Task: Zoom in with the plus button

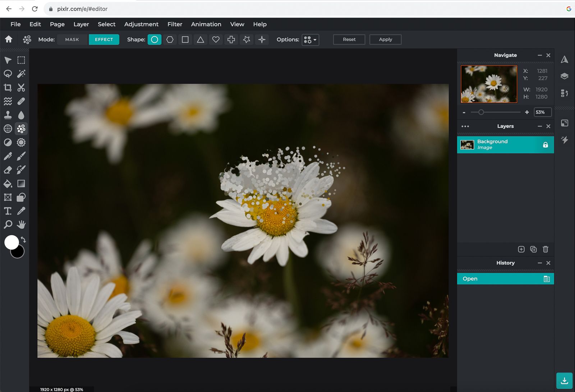Action: click(527, 112)
